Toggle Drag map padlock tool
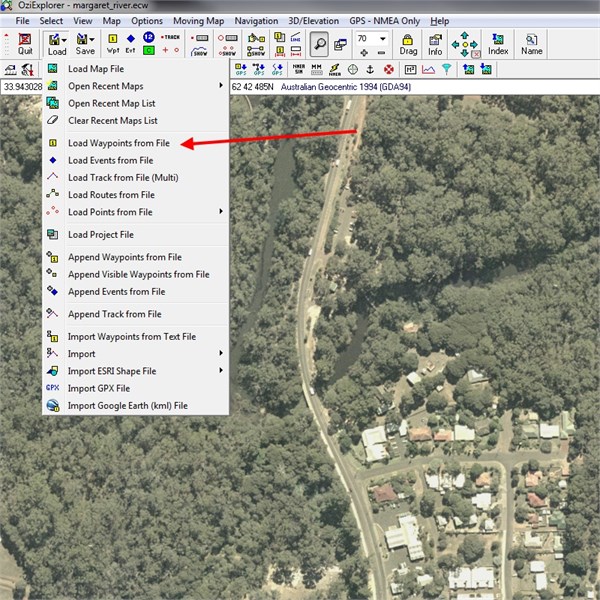 coord(408,44)
